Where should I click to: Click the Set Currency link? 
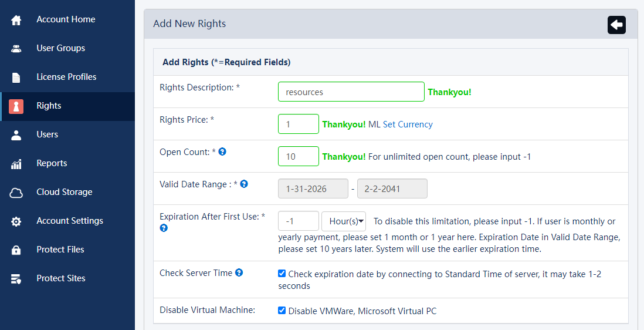point(408,124)
